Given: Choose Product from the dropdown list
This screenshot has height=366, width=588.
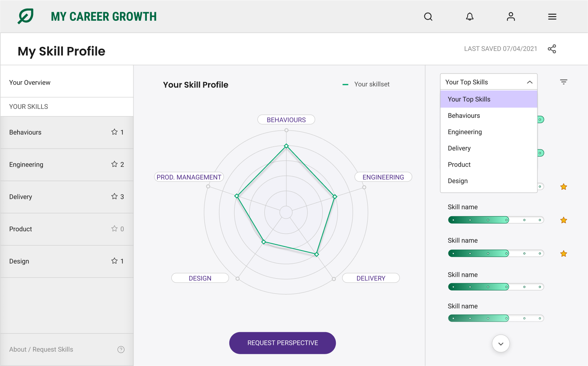Looking at the screenshot, I should click(x=489, y=164).
